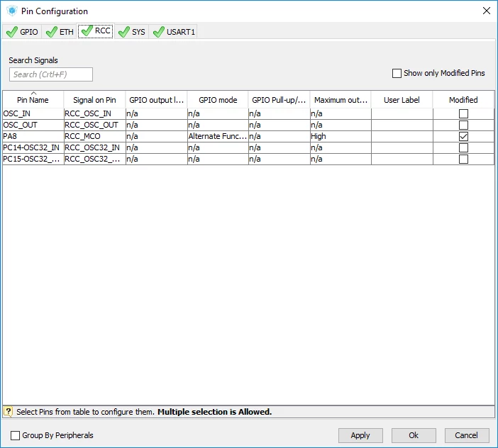Viewport: 498px width, 448px height.
Task: Click the RCC_OSC32_IN signal cell
Action: pos(94,147)
